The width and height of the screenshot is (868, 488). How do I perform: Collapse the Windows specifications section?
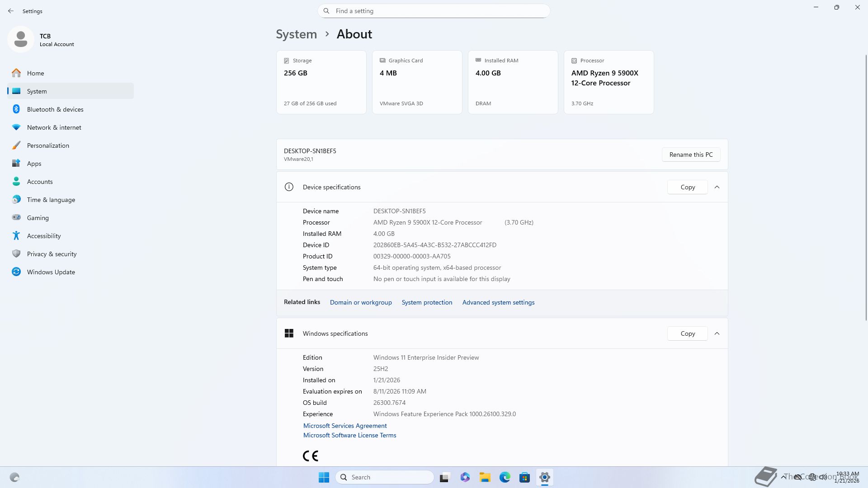(717, 333)
